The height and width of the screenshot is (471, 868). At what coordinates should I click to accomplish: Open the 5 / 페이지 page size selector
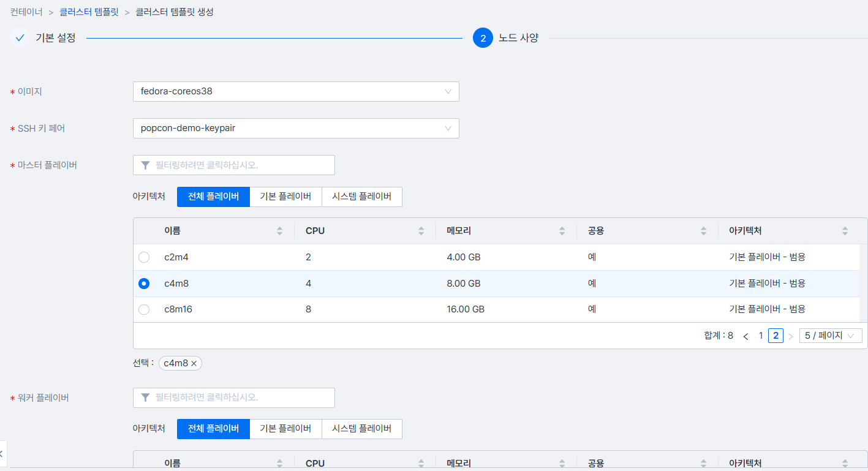click(830, 336)
